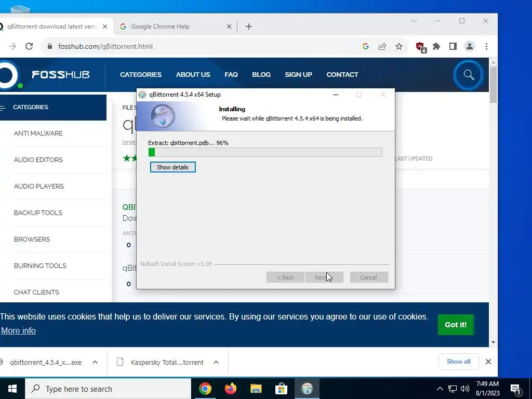Open the Chrome profile avatar

pos(470,46)
